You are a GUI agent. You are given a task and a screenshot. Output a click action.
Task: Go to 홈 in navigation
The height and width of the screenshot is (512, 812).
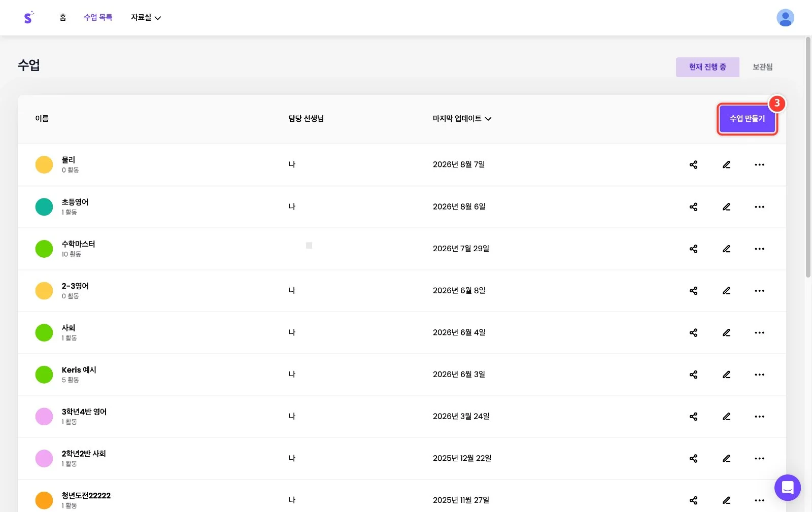(63, 17)
